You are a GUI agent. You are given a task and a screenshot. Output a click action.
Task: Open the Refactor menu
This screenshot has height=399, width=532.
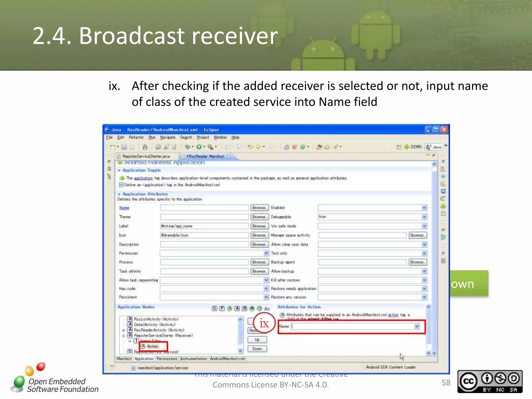point(136,137)
